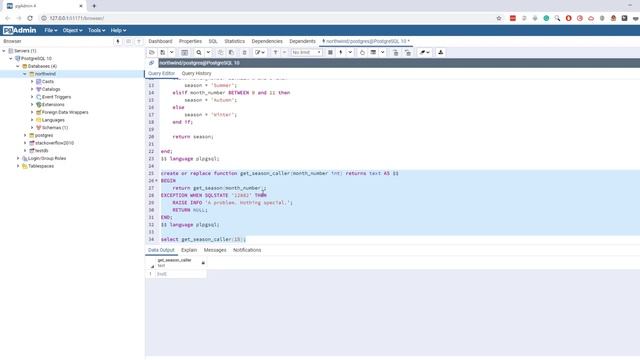Select the stackoverflow2010 database
Image resolution: width=640 pixels, height=360 pixels.
tap(54, 143)
